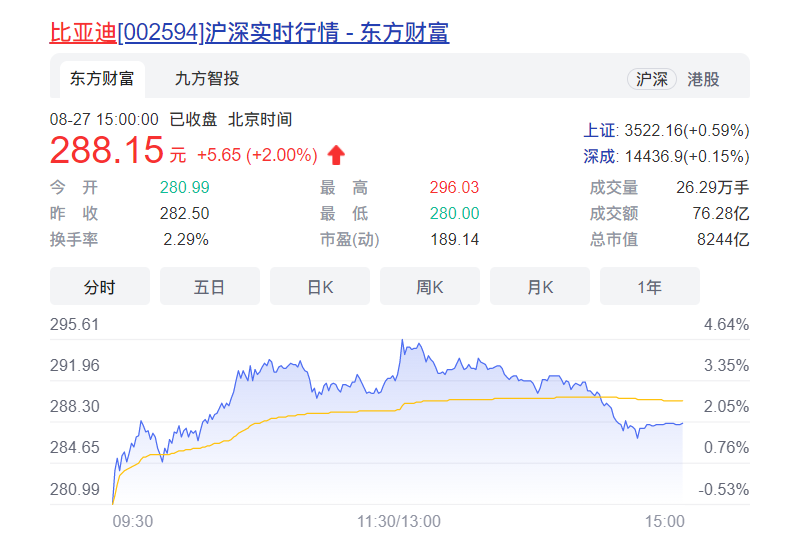
Task: Click the timestamp 08-27 15:00:00
Action: coord(104,120)
